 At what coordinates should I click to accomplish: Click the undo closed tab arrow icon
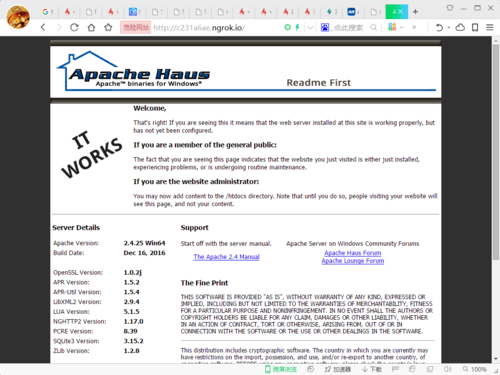click(x=440, y=27)
